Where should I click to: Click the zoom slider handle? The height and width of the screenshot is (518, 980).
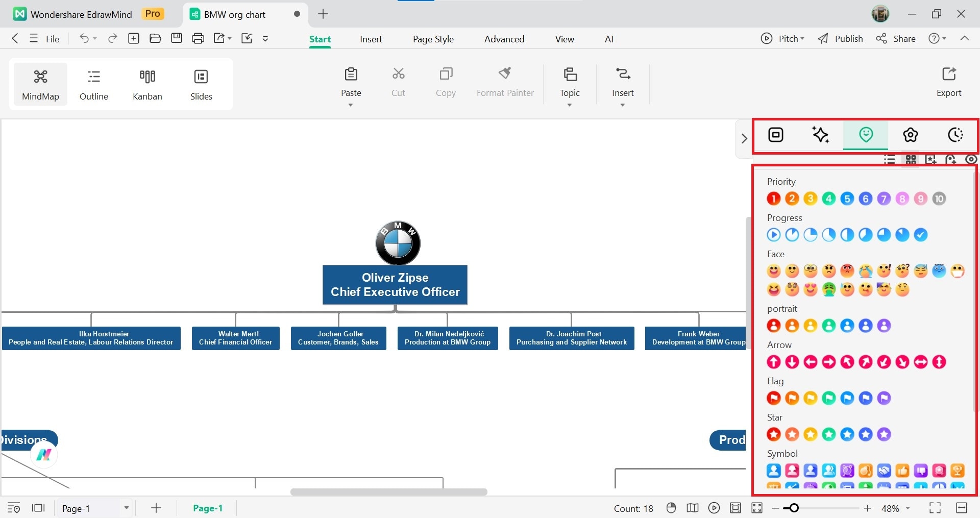(x=794, y=508)
